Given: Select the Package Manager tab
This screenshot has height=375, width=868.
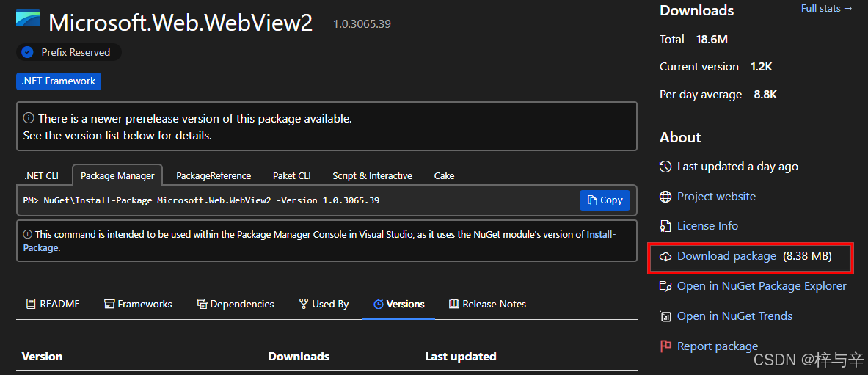Looking at the screenshot, I should tap(117, 175).
